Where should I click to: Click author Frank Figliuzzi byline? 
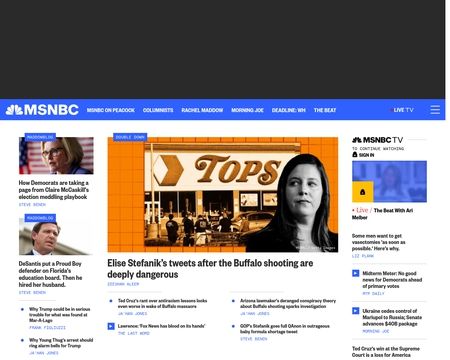click(47, 328)
